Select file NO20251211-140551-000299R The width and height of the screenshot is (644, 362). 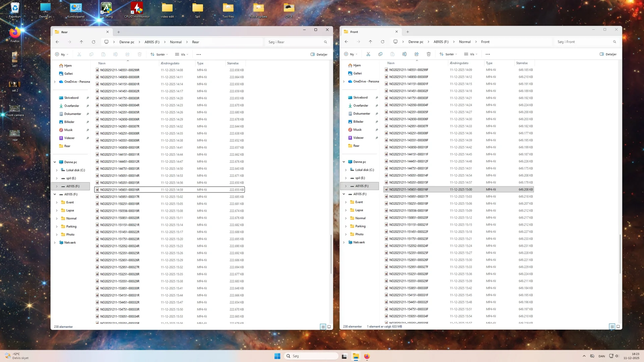tap(170, 70)
